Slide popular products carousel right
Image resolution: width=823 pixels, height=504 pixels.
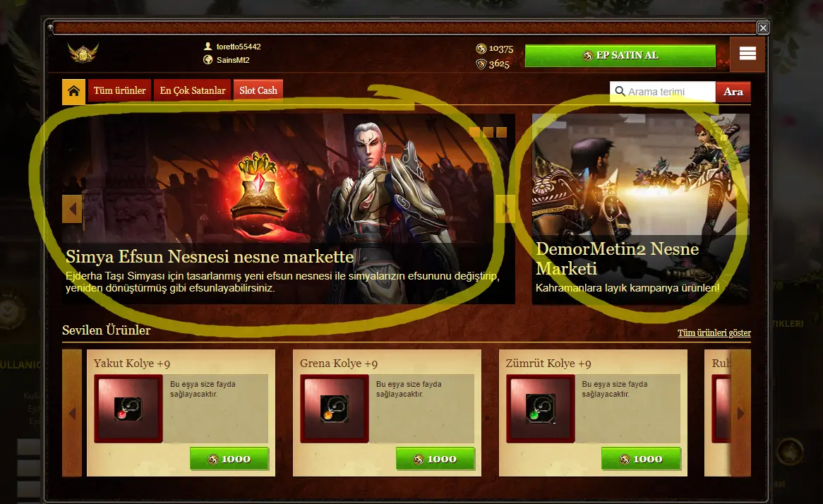[741, 413]
